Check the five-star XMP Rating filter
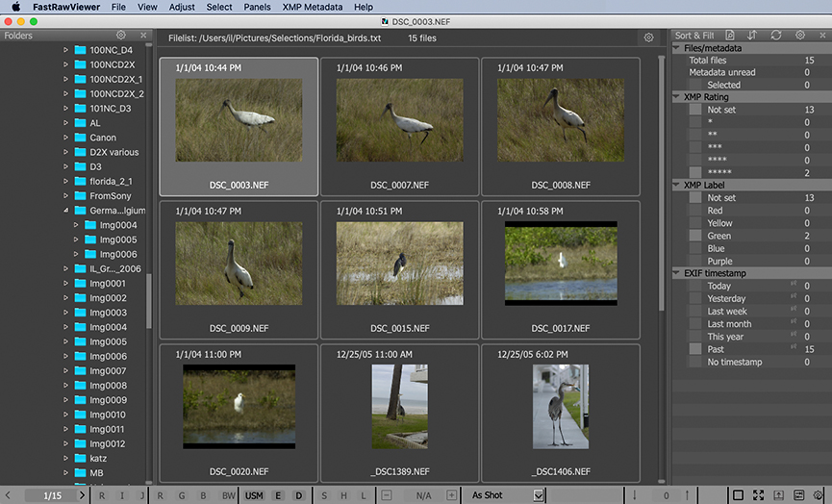Screen dimensions: 832x504 [695, 173]
